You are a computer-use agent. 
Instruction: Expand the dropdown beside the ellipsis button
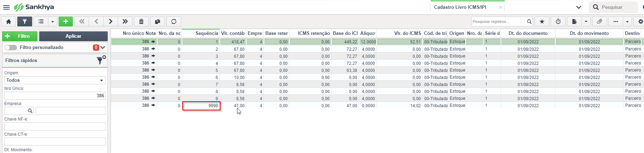point(627,22)
